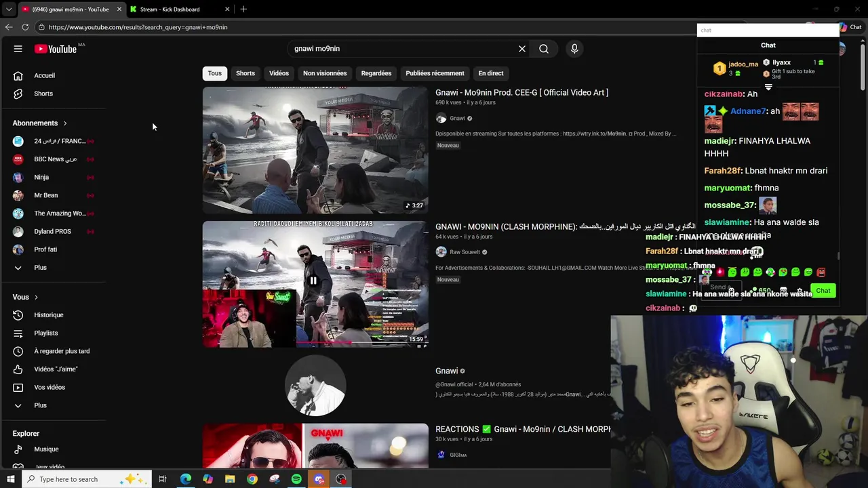
Task: Click the first video thumbnail (3:27)
Action: (x=315, y=150)
